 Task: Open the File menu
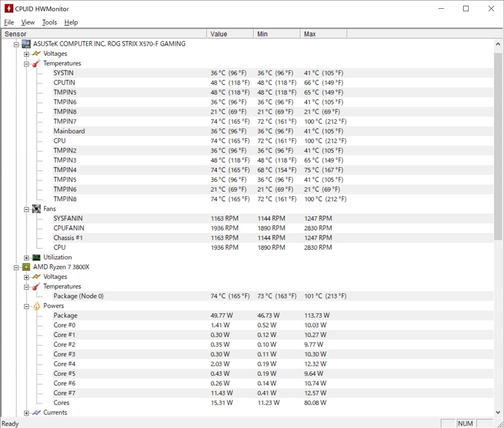[x=9, y=22]
